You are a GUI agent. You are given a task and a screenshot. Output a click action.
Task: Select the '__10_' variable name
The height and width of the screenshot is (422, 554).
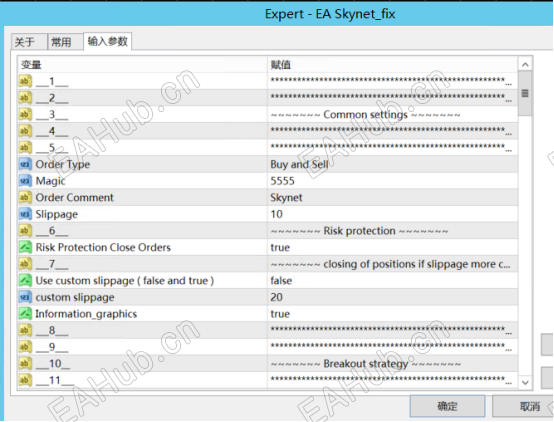[53, 364]
